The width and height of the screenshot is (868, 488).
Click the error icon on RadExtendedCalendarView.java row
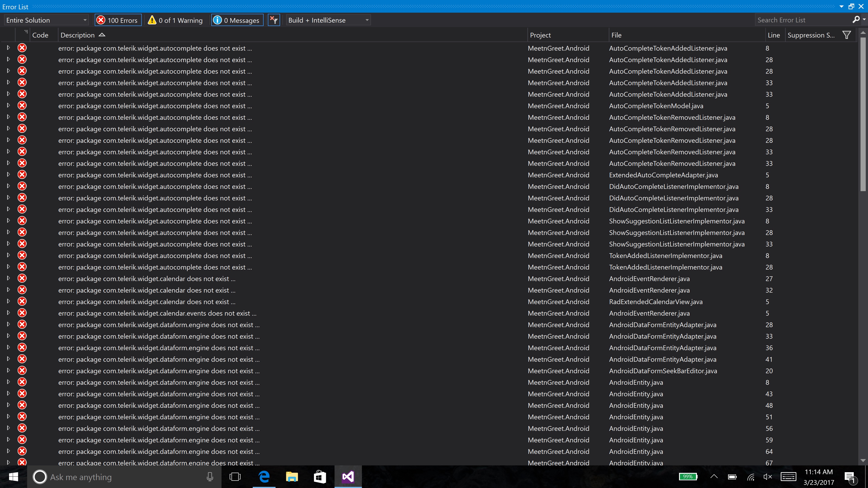pos(22,301)
